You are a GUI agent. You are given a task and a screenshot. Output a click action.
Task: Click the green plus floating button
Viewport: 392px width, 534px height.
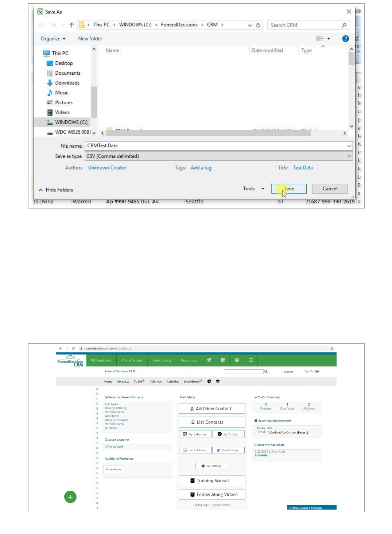tap(70, 497)
